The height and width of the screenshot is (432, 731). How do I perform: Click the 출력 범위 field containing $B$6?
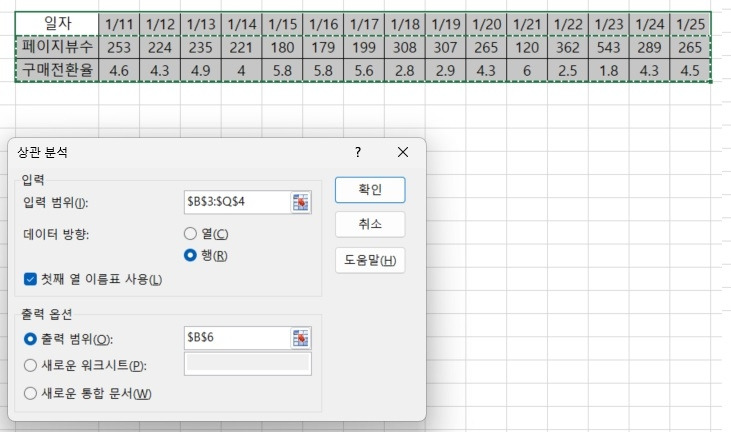click(237, 338)
